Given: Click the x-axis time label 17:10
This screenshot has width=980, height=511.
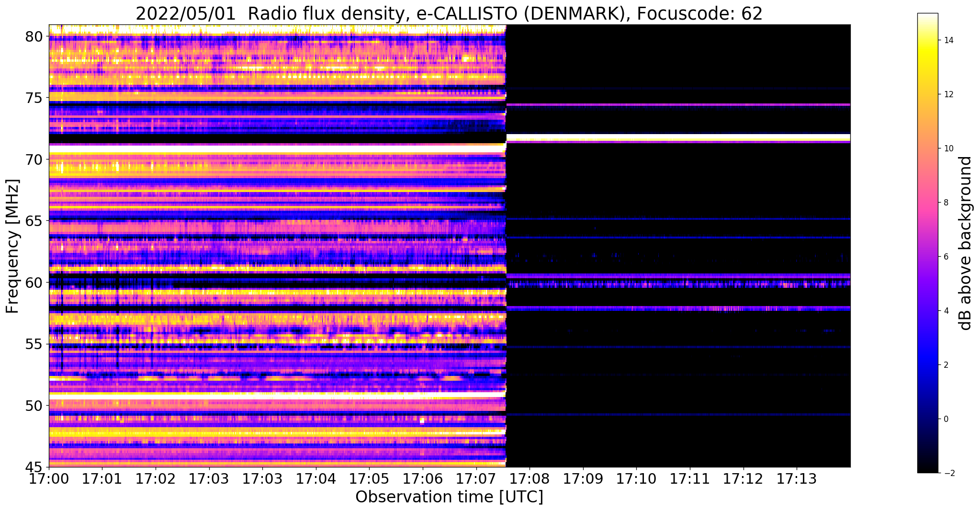Looking at the screenshot, I should point(636,478).
